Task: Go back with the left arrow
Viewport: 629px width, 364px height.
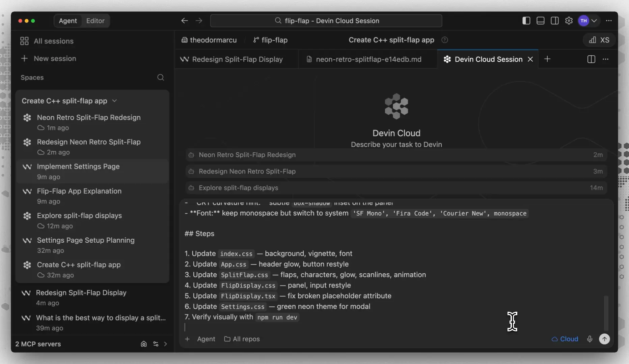Action: tap(184, 21)
